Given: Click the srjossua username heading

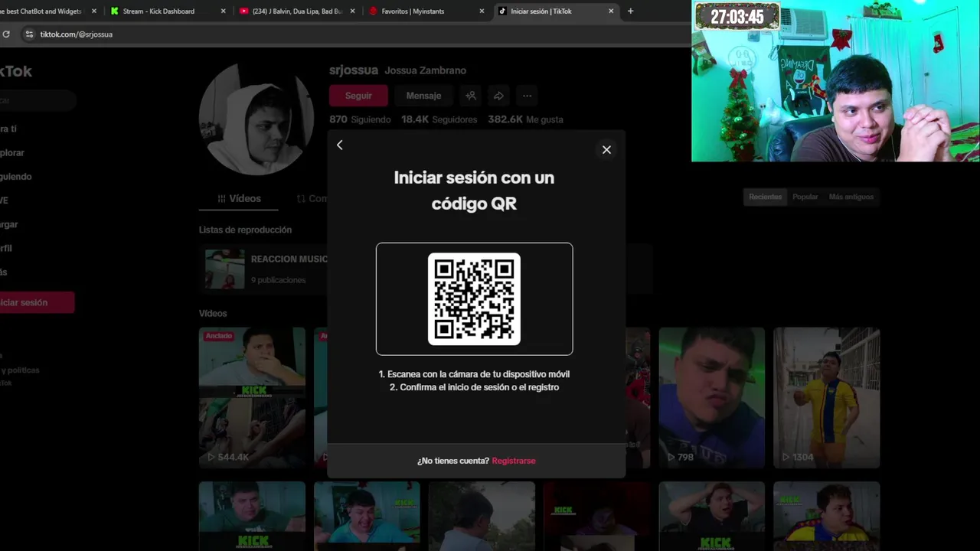Looking at the screenshot, I should pos(354,70).
